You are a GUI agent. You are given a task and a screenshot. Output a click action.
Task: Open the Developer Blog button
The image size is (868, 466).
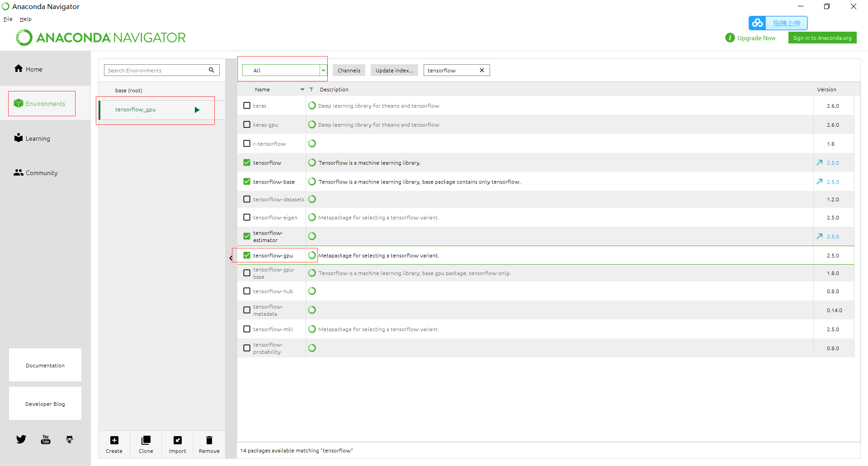[45, 404]
